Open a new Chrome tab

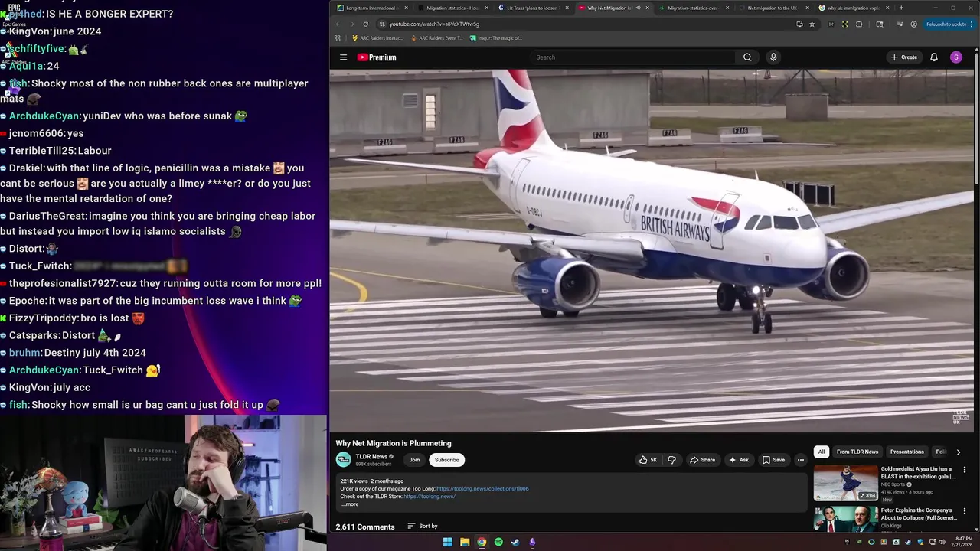901,8
